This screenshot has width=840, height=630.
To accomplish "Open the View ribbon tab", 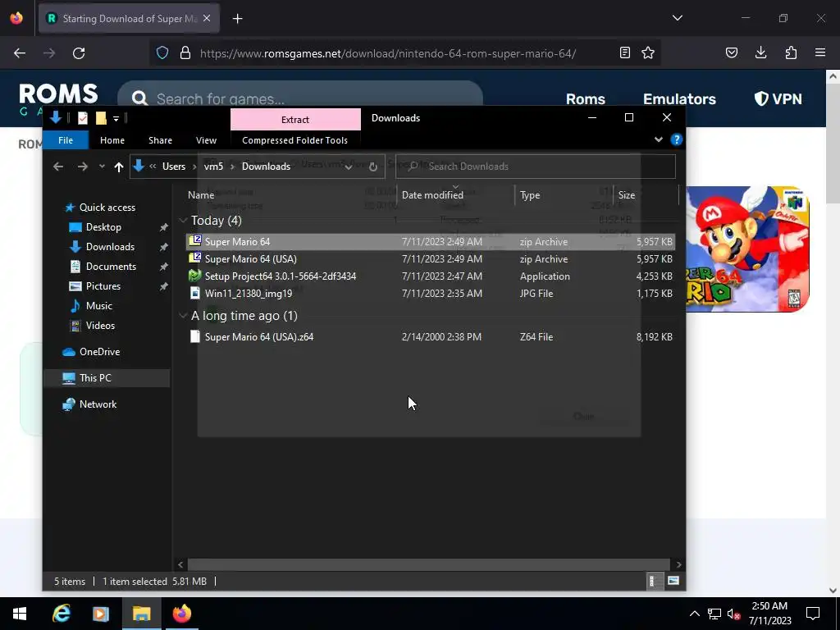I will click(x=206, y=139).
